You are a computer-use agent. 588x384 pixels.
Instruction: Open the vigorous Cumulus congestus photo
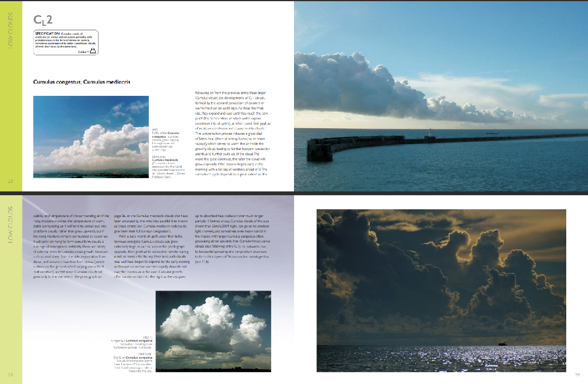[x=213, y=330]
